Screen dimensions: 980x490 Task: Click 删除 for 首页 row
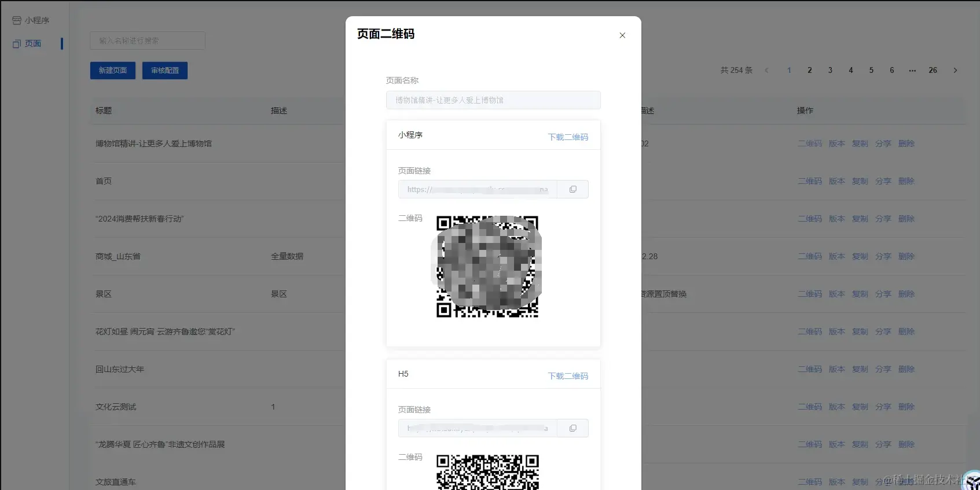click(x=906, y=181)
